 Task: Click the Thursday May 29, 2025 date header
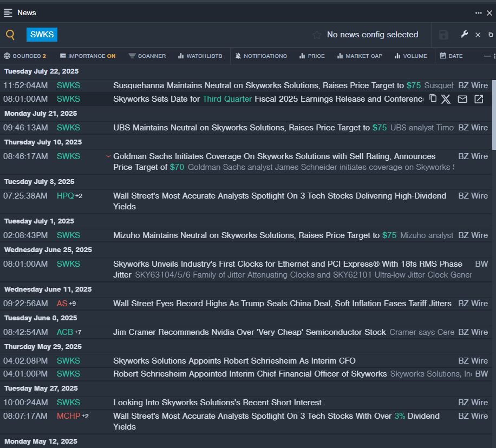point(43,347)
